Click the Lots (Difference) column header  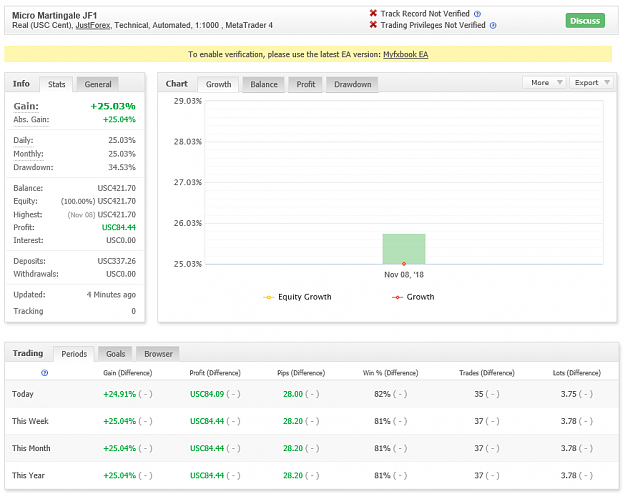[x=576, y=373]
